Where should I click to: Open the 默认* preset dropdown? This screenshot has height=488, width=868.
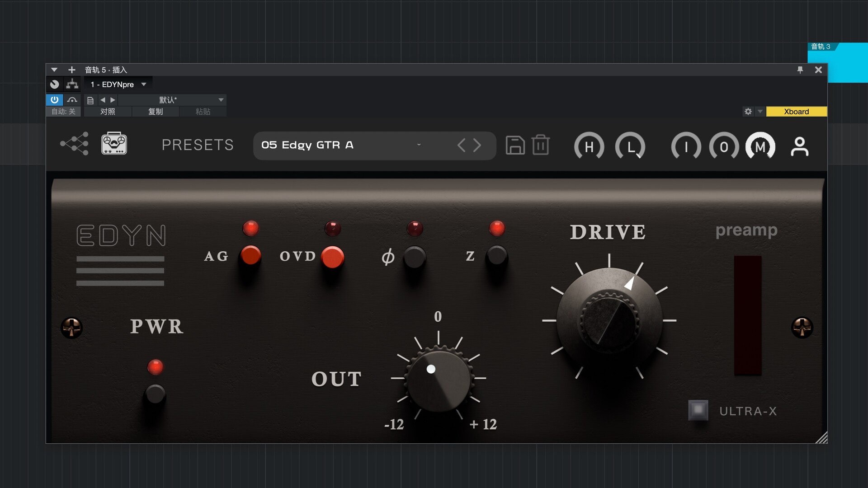pyautogui.click(x=172, y=100)
